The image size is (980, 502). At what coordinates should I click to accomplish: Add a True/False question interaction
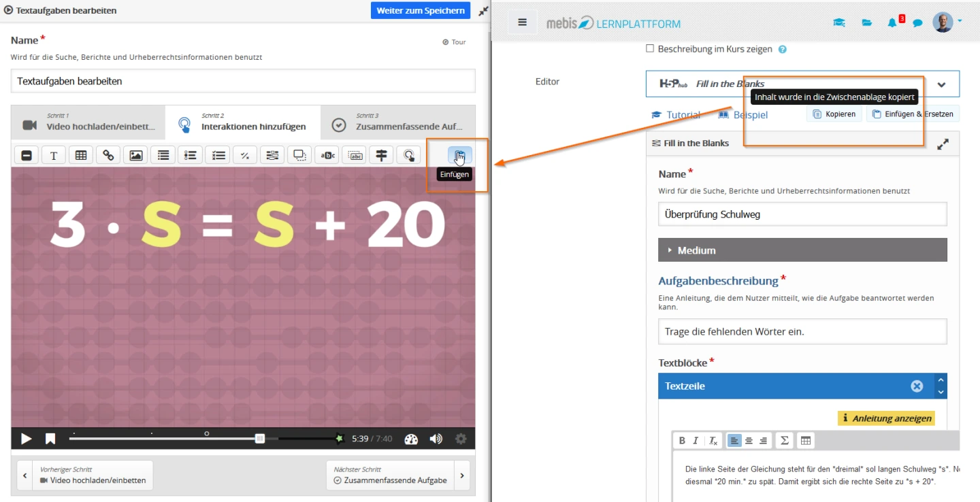(245, 155)
